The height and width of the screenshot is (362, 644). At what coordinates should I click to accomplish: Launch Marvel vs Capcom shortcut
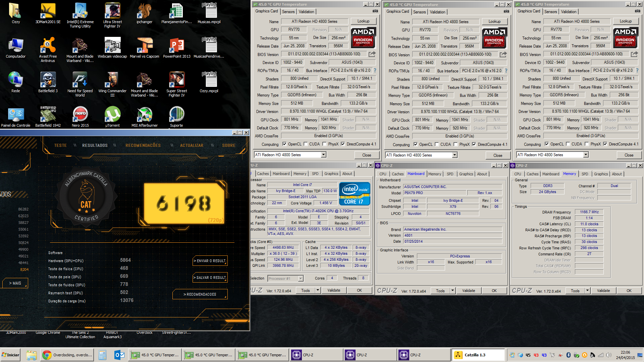[145, 48]
